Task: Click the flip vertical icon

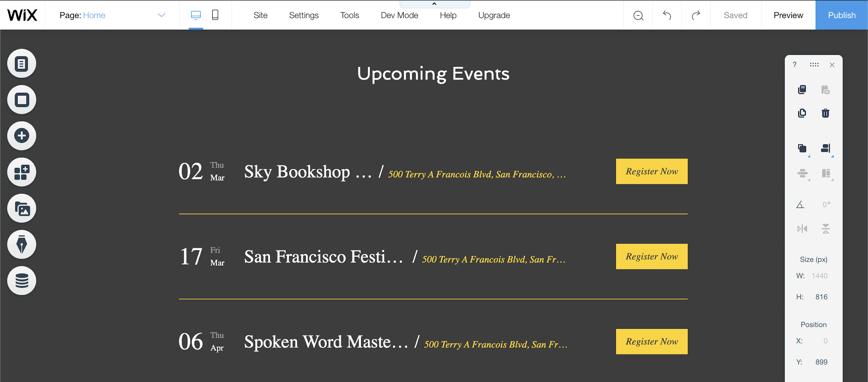Action: 826,229
